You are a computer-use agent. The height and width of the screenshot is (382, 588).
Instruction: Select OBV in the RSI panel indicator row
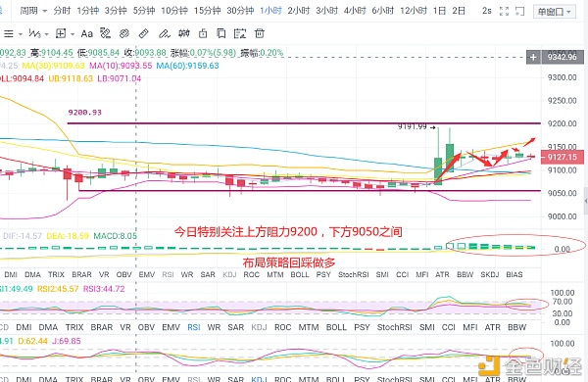tap(146, 327)
